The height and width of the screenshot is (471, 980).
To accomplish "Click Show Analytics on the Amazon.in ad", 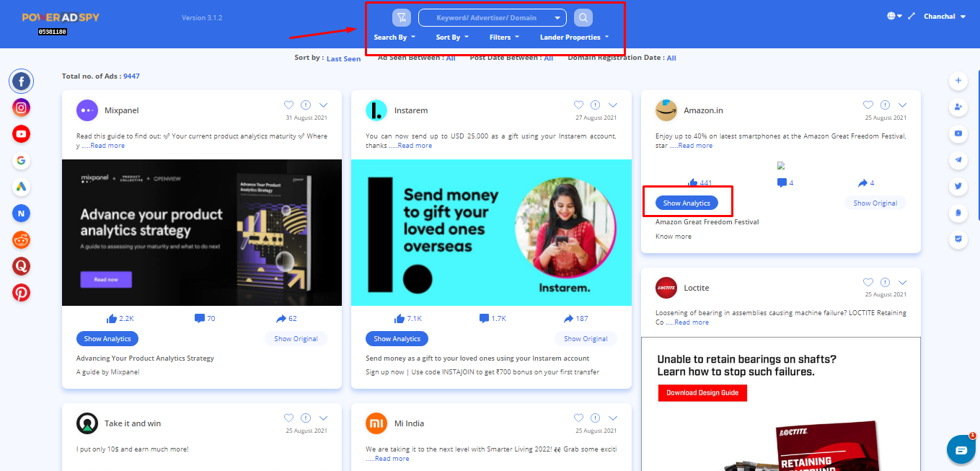I will coord(687,203).
